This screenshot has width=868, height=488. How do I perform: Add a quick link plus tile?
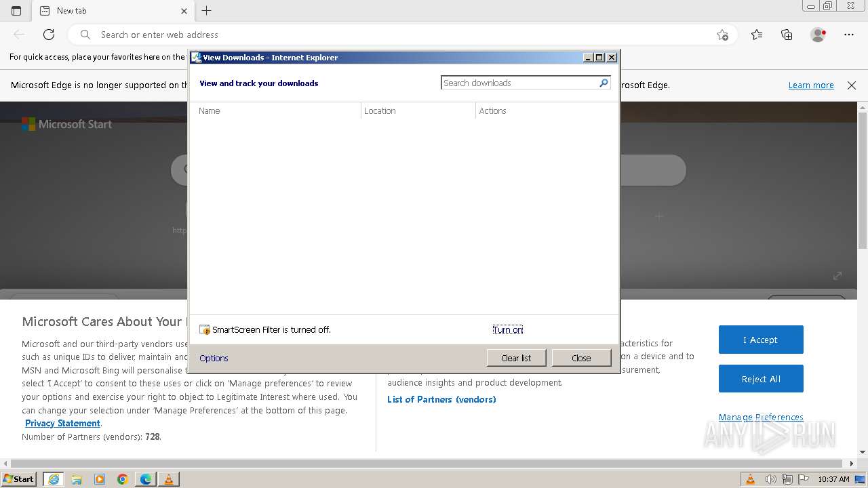(658, 216)
